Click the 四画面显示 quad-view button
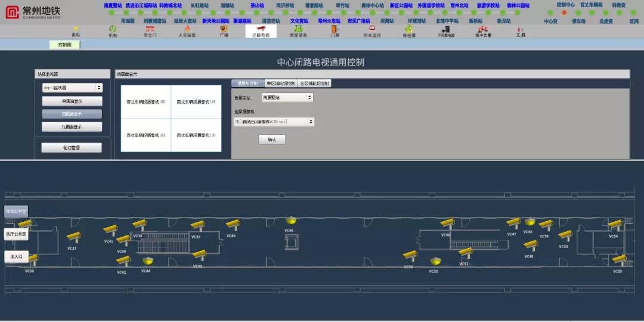644x322 pixels. click(72, 114)
